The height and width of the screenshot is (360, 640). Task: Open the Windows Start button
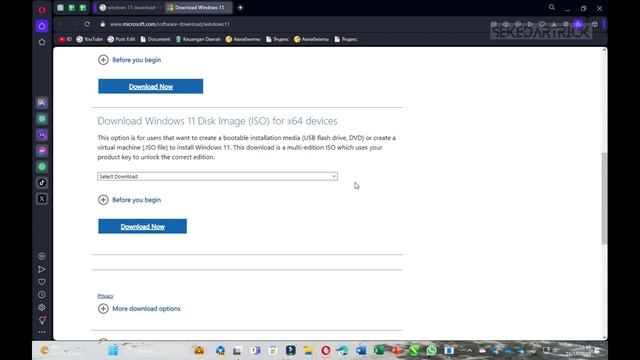(113, 350)
